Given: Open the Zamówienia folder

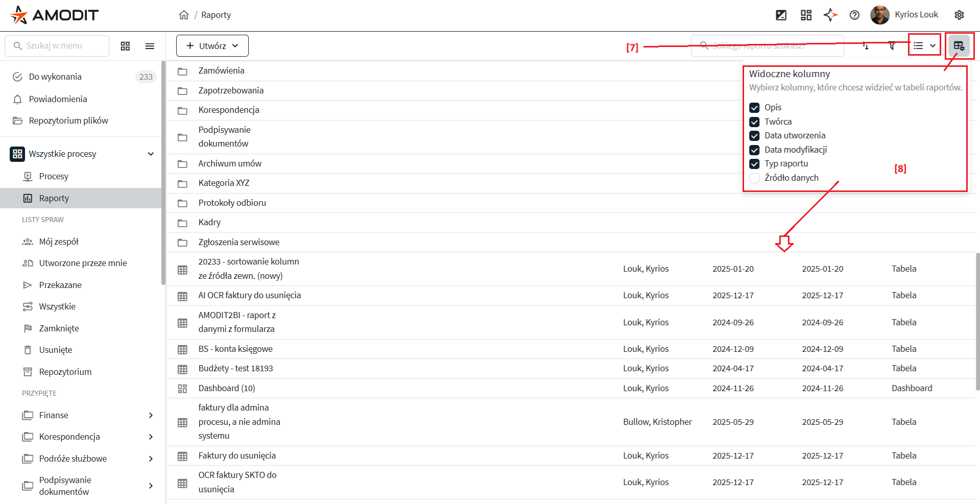Looking at the screenshot, I should pos(221,70).
